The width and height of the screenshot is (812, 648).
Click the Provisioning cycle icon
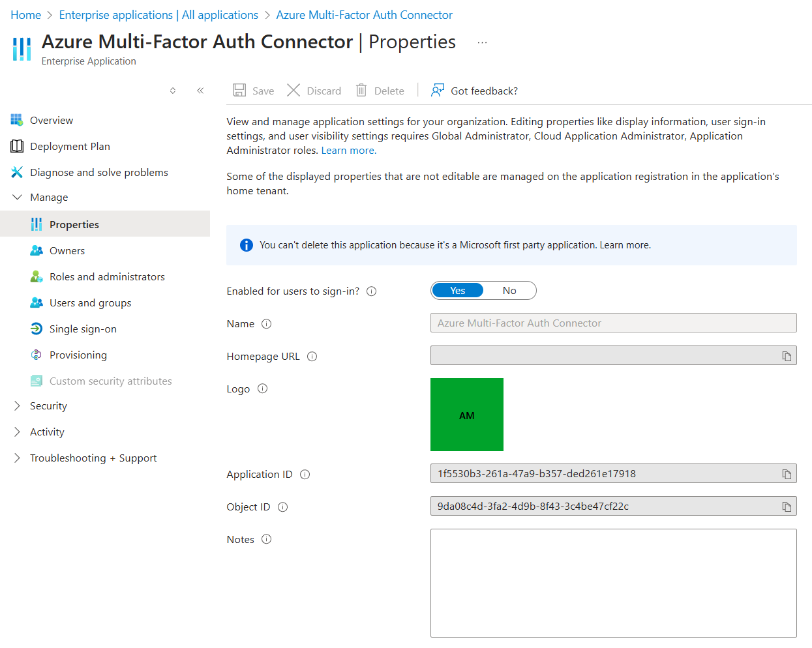pos(37,355)
